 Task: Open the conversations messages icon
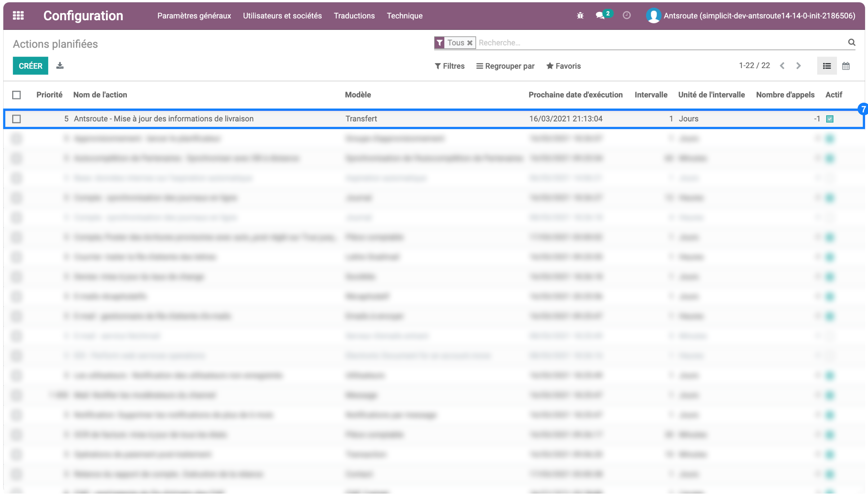[x=600, y=15]
